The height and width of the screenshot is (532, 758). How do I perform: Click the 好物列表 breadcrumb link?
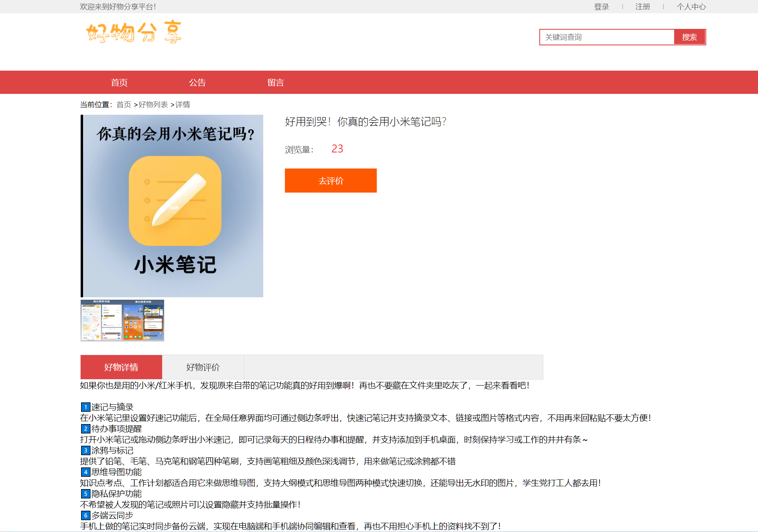click(153, 105)
